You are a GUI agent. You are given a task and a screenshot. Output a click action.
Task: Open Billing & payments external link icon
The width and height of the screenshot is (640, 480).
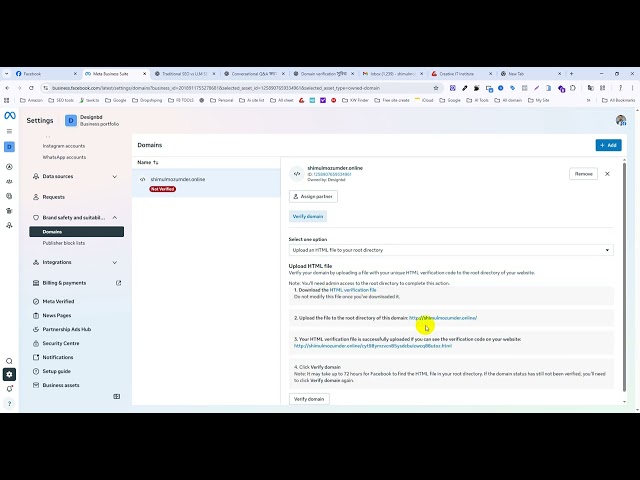[118, 283]
